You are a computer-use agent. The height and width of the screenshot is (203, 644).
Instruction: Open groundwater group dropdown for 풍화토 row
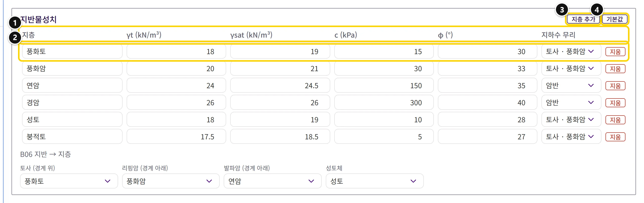point(571,52)
